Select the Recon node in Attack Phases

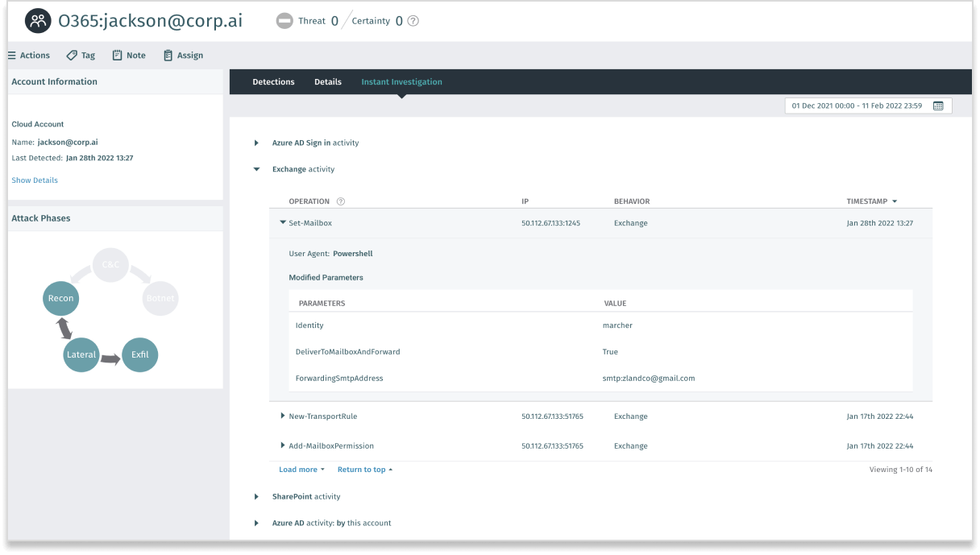pos(60,298)
